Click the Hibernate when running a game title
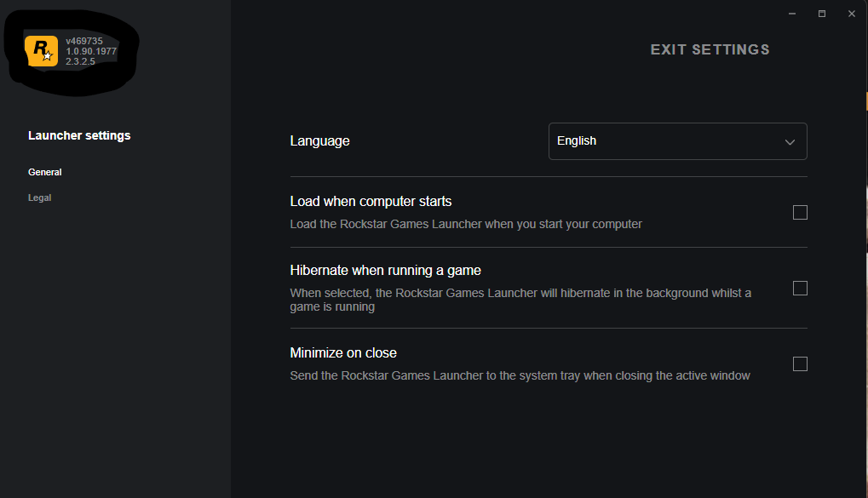 click(385, 271)
